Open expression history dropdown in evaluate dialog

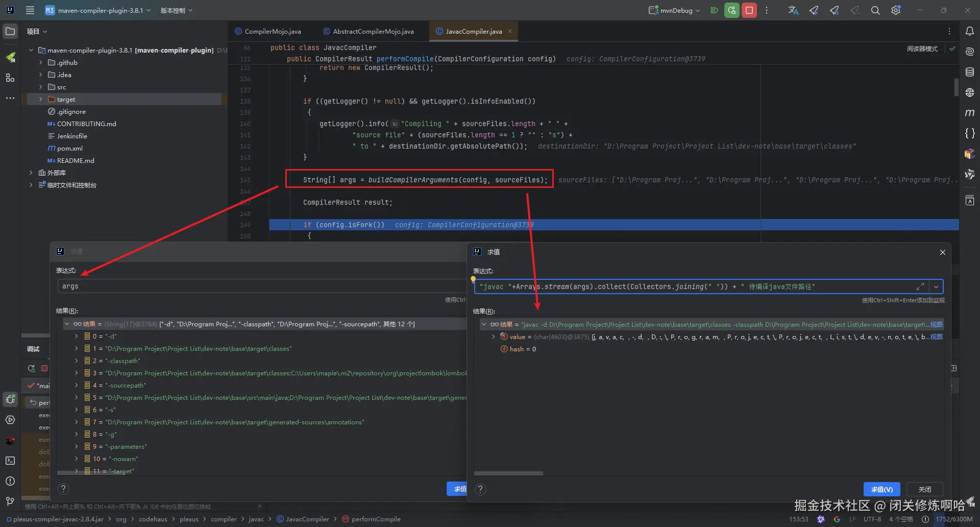pyautogui.click(x=936, y=286)
